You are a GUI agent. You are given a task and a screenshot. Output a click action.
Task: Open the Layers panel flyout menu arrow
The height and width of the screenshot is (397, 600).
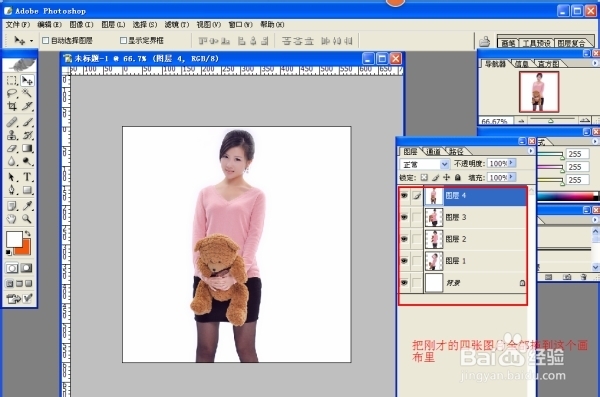click(x=531, y=151)
